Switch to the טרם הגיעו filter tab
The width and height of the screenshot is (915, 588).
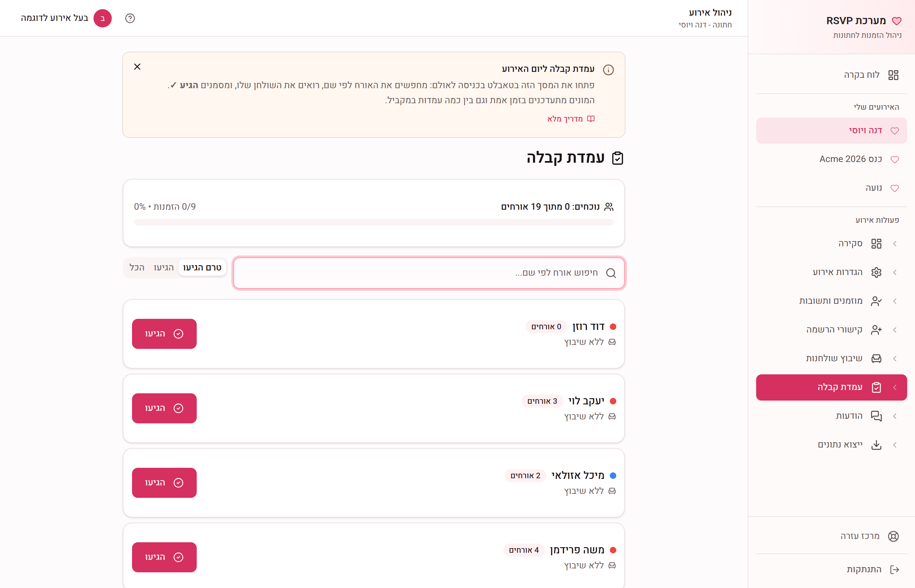point(202,268)
